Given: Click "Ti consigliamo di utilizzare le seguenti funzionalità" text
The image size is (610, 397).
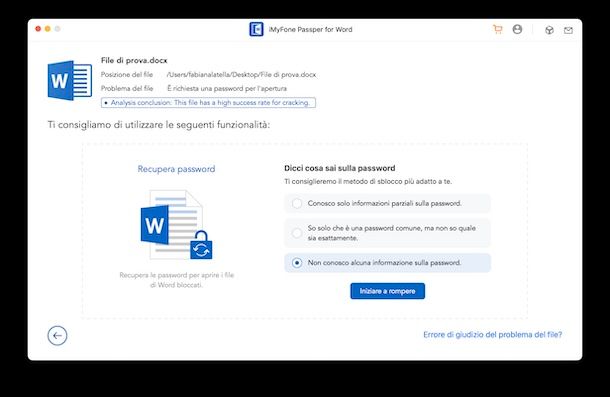Looking at the screenshot, I should [159, 125].
